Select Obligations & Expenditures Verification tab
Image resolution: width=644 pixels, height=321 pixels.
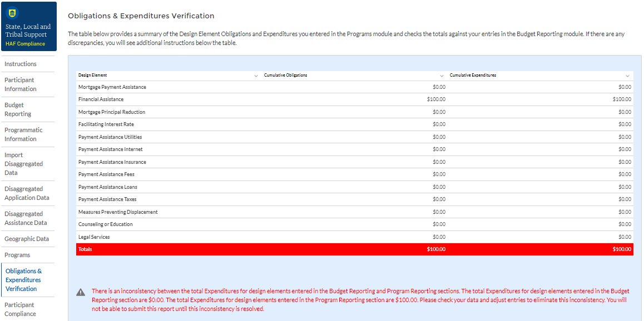(23, 280)
